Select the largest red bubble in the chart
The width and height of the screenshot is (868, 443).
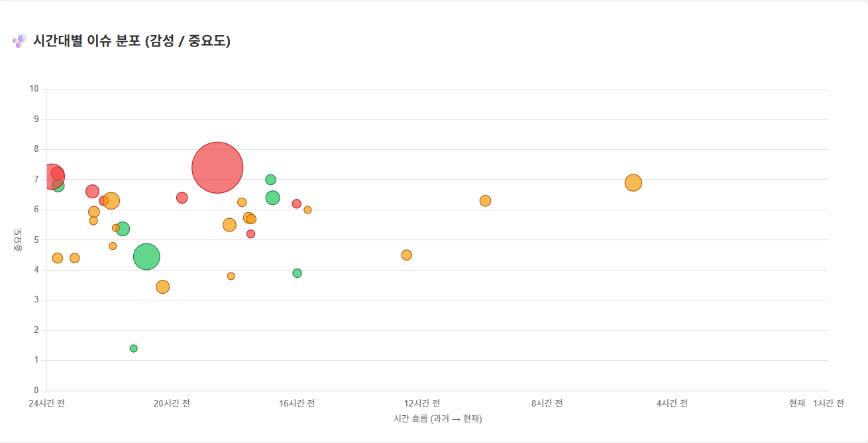217,168
